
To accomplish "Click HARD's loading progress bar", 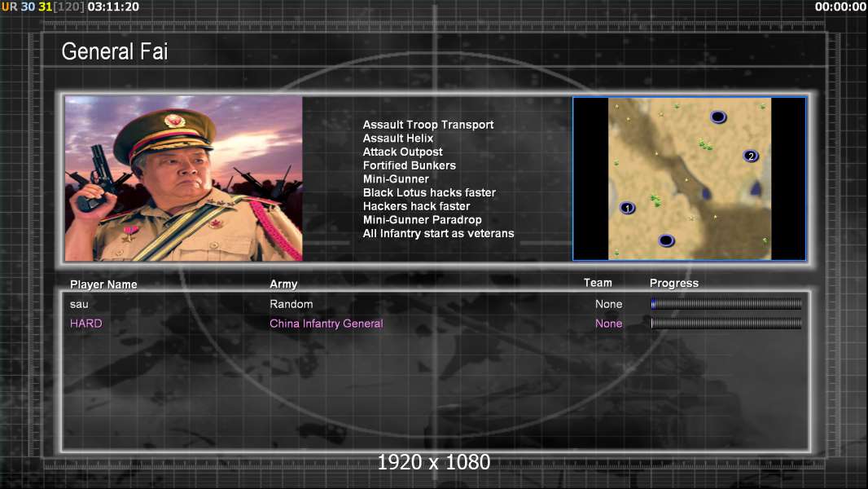I will (726, 323).
